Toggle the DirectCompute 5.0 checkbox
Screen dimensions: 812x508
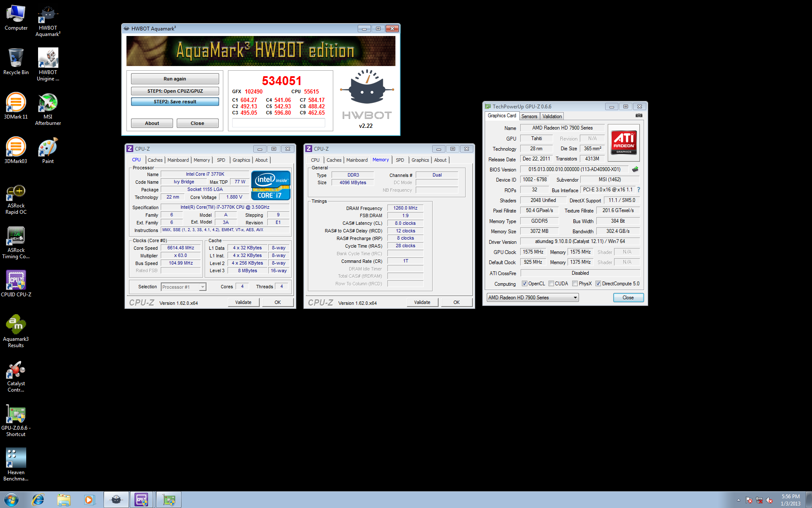pos(598,284)
